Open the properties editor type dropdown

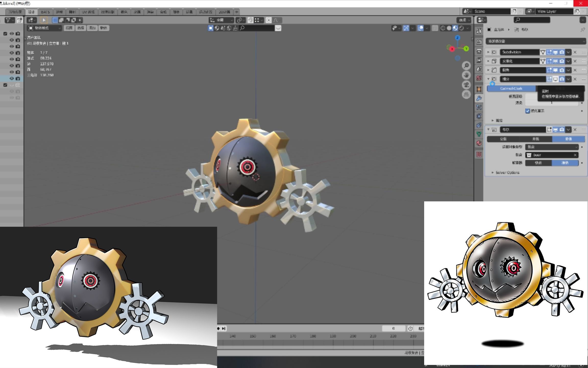(482, 20)
